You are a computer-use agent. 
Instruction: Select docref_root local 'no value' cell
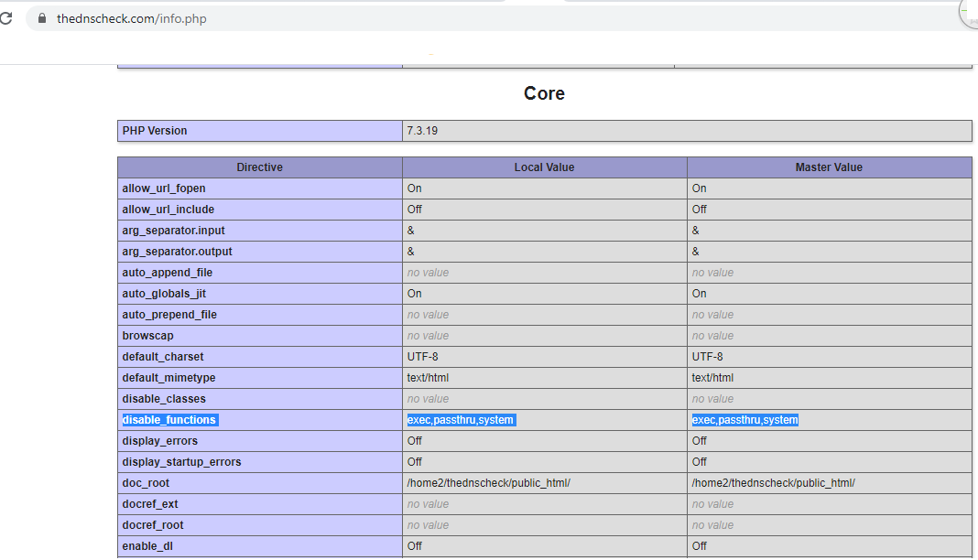545,526
